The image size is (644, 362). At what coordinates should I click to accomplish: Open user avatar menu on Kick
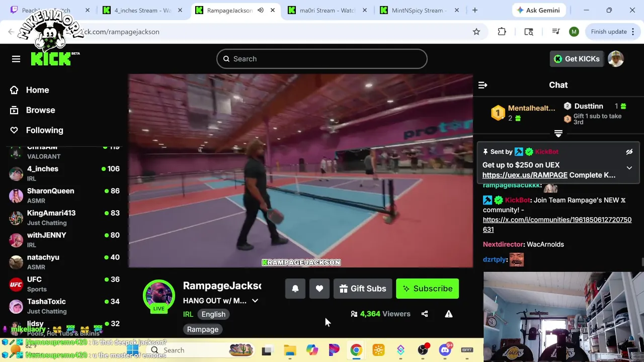pyautogui.click(x=616, y=59)
